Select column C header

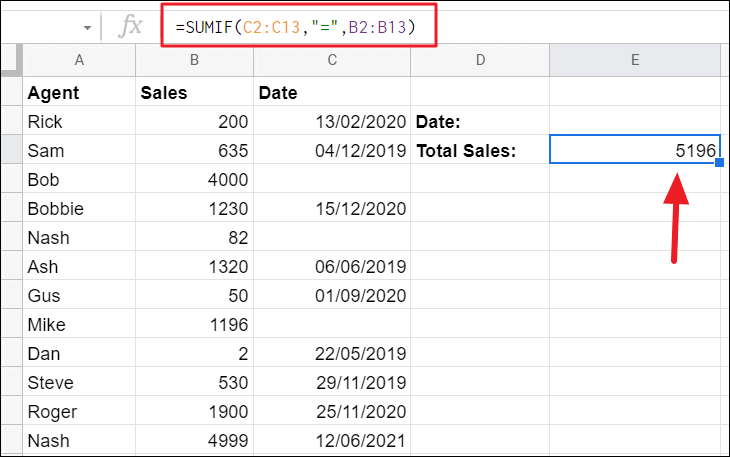[332, 61]
